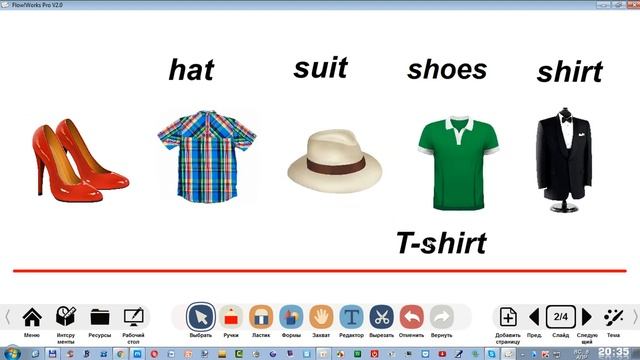
Task: Go to the previous slide arrow
Action: pyautogui.click(x=534, y=317)
